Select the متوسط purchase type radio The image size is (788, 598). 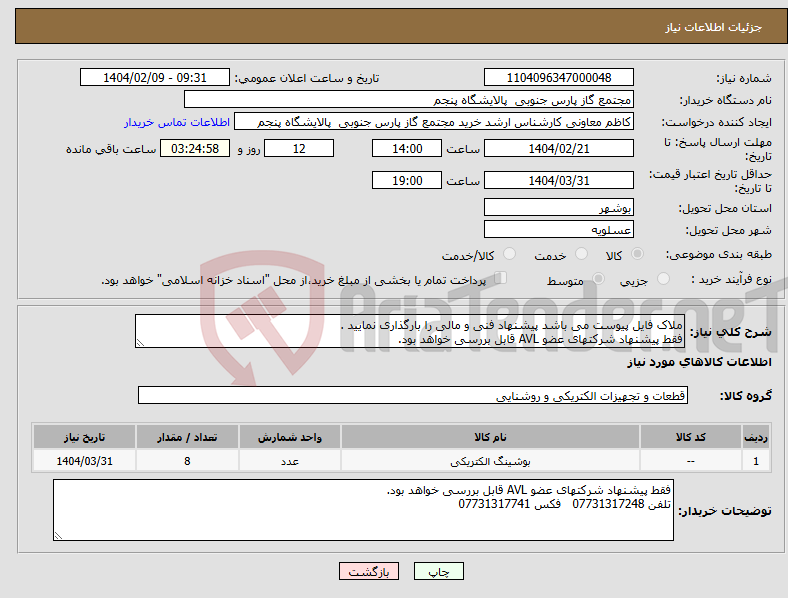598,278
